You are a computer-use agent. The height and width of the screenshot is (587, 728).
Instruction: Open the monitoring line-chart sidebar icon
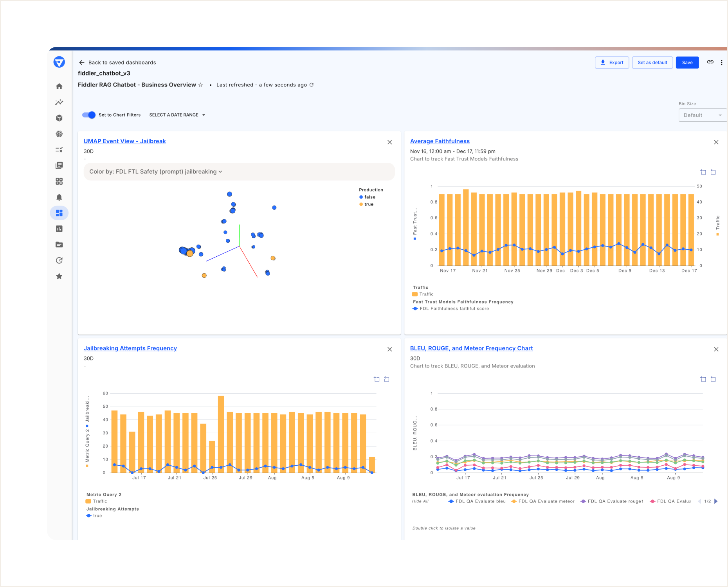point(59,102)
